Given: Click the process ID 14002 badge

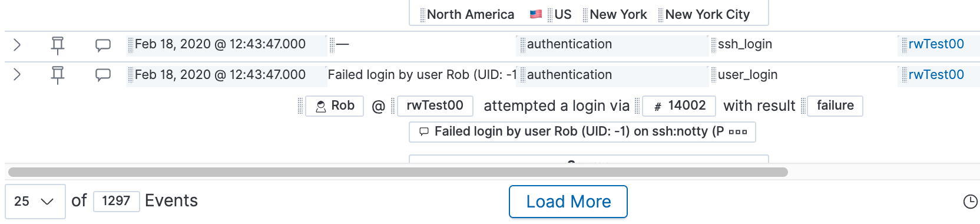Looking at the screenshot, I should click(679, 106).
